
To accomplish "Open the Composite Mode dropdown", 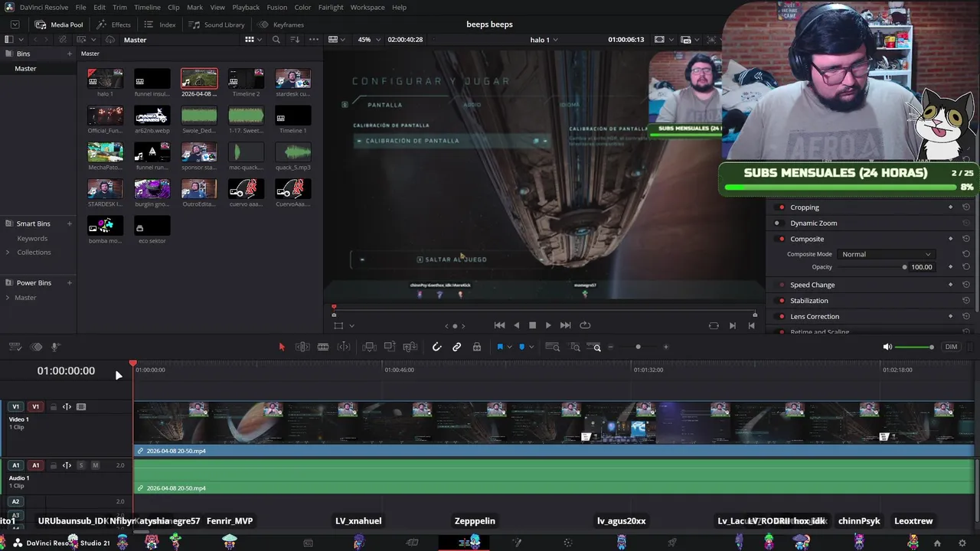I will [886, 254].
